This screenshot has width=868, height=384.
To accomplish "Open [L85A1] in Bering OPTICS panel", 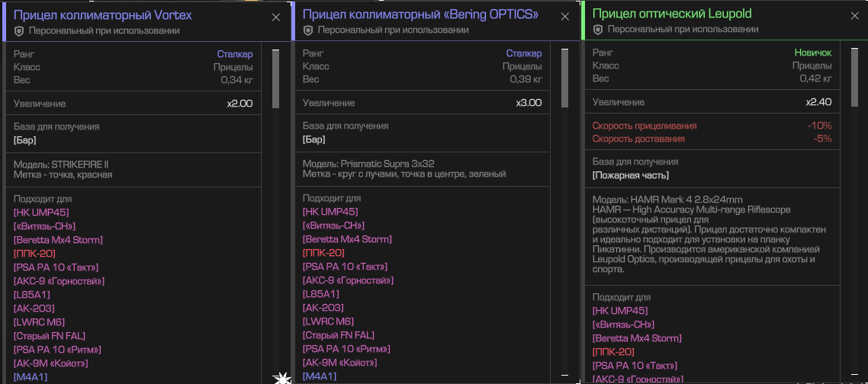I will pyautogui.click(x=320, y=294).
